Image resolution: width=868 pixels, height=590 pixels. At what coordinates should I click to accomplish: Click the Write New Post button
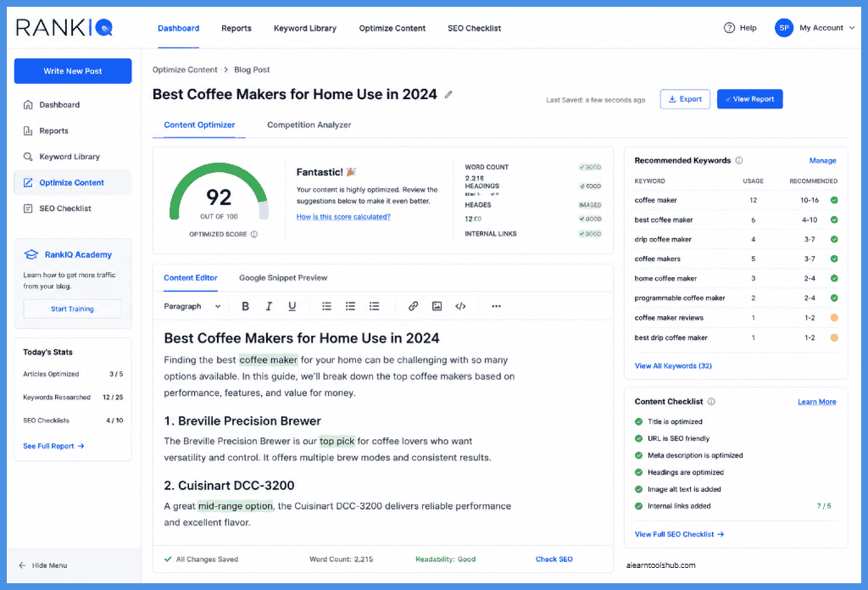click(x=73, y=71)
